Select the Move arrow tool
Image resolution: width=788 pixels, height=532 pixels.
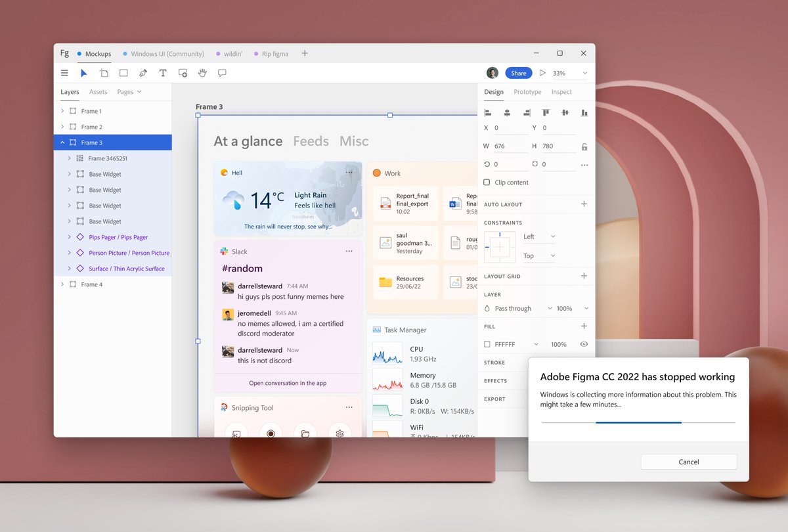click(x=84, y=73)
